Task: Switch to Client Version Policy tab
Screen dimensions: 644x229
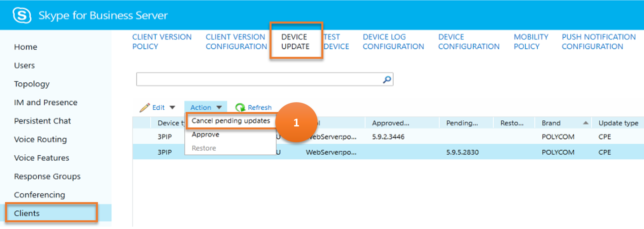Action: click(162, 42)
